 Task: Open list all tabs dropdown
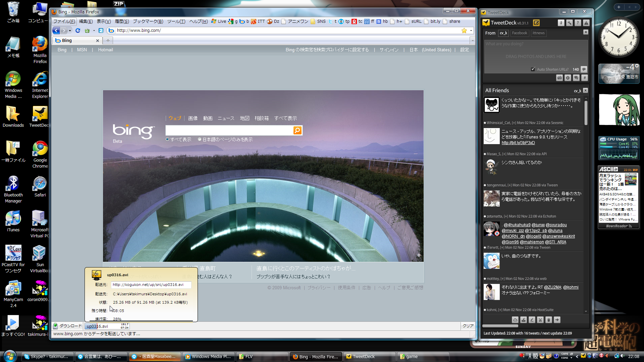[472, 41]
